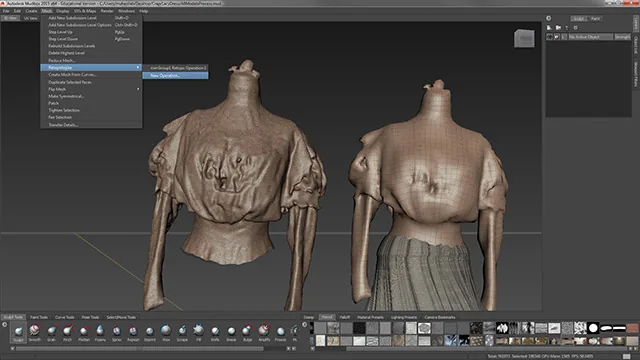
Task: Click the new folder icon in Layers panel
Action: click(x=558, y=28)
